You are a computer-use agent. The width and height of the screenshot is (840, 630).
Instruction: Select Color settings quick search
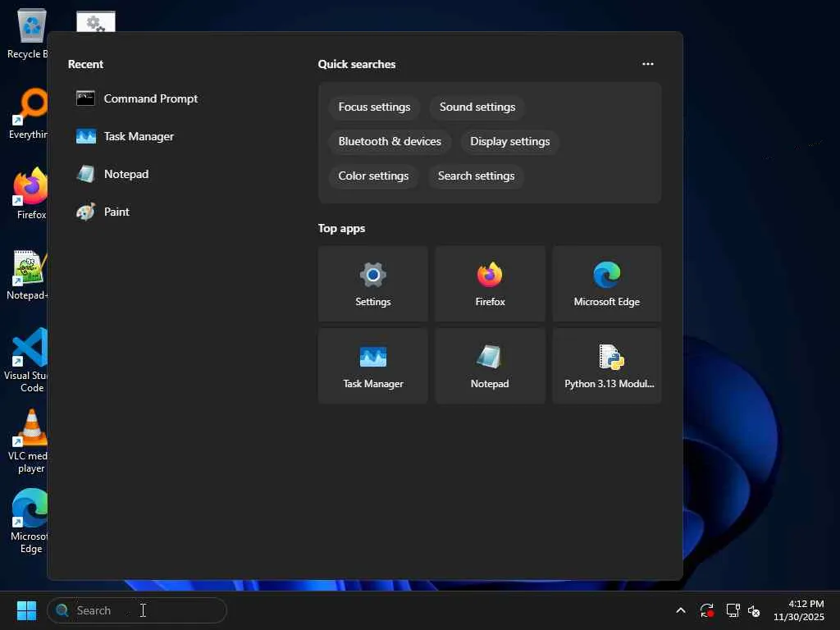click(373, 176)
